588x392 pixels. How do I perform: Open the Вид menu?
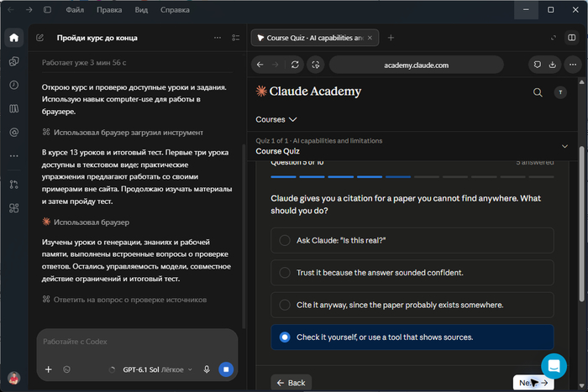(141, 10)
